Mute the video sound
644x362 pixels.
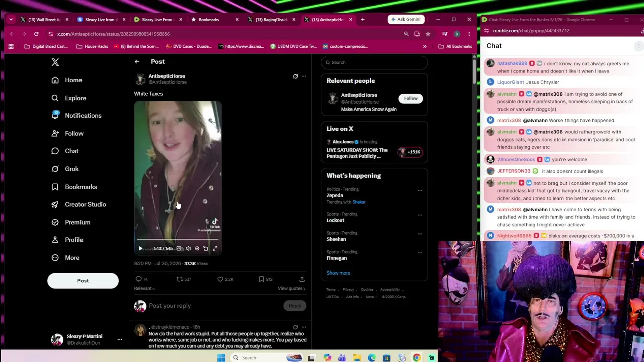pos(188,248)
